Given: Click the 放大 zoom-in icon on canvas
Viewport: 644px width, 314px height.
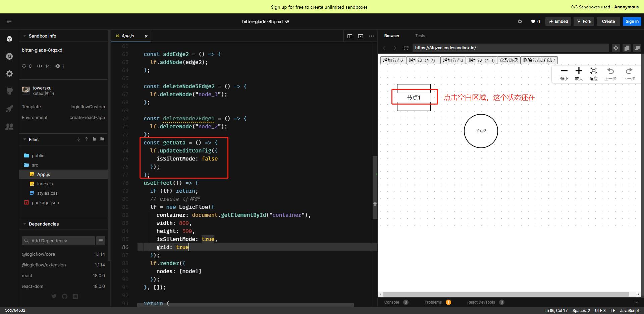Looking at the screenshot, I should point(579,71).
